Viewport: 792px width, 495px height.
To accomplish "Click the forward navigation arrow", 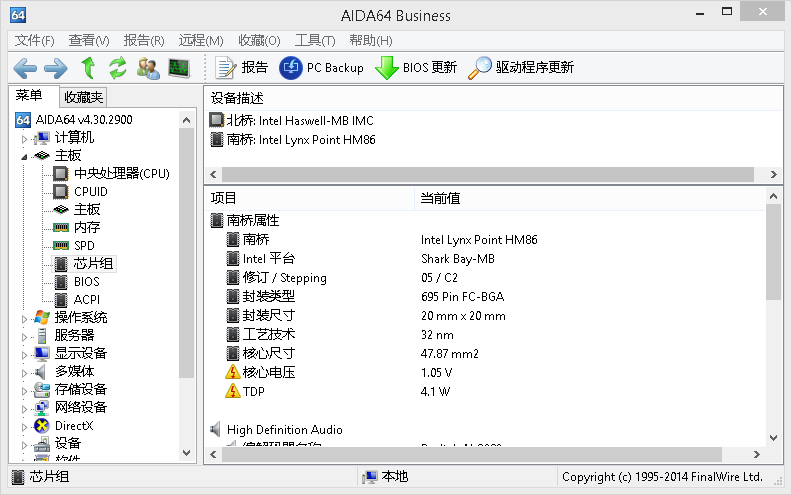I will [x=55, y=68].
